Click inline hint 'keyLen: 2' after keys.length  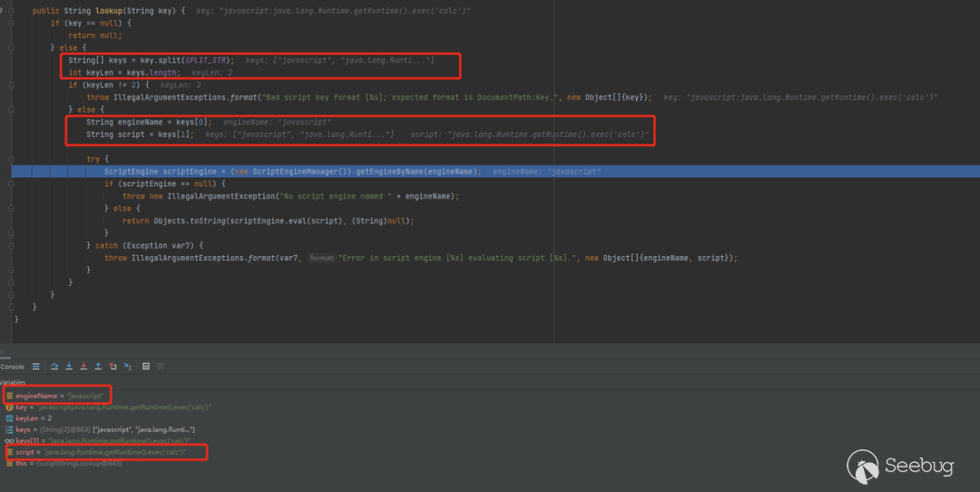(211, 73)
